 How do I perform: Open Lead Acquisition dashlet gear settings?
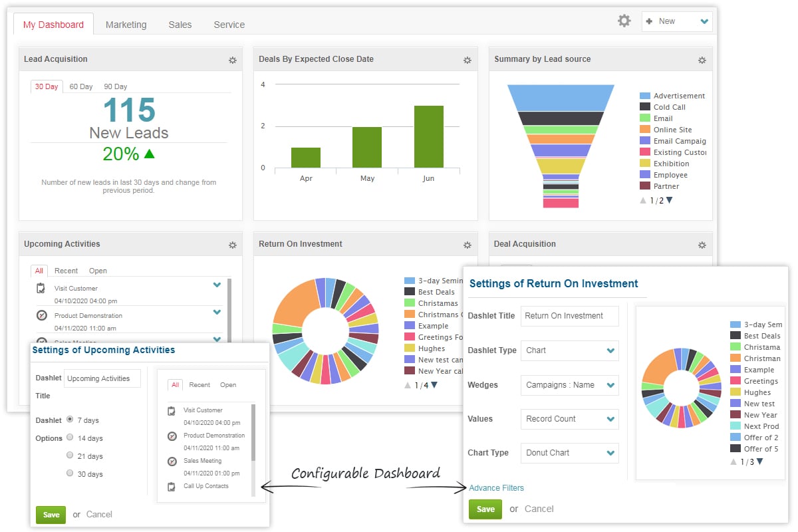(x=233, y=60)
